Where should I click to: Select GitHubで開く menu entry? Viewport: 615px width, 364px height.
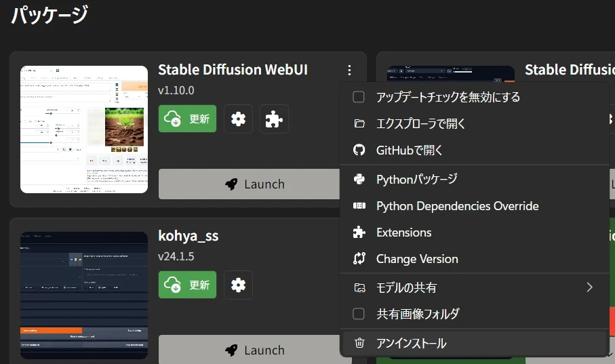coord(475,150)
